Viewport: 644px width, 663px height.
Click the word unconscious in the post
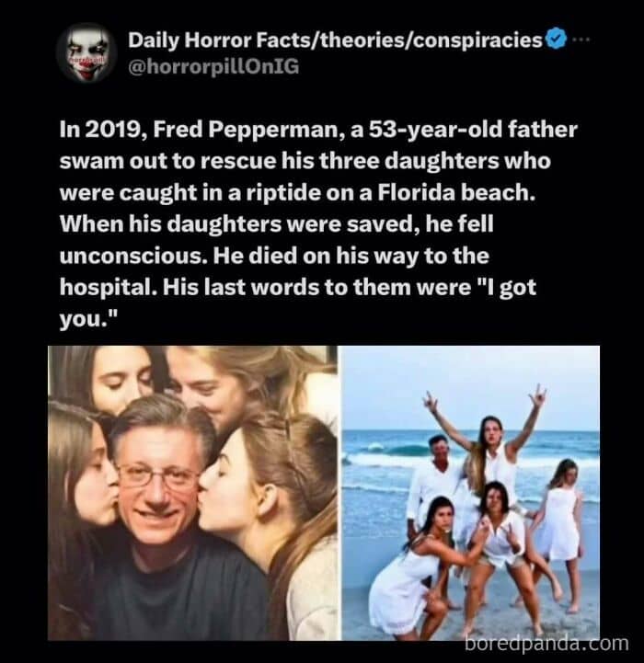(133, 256)
